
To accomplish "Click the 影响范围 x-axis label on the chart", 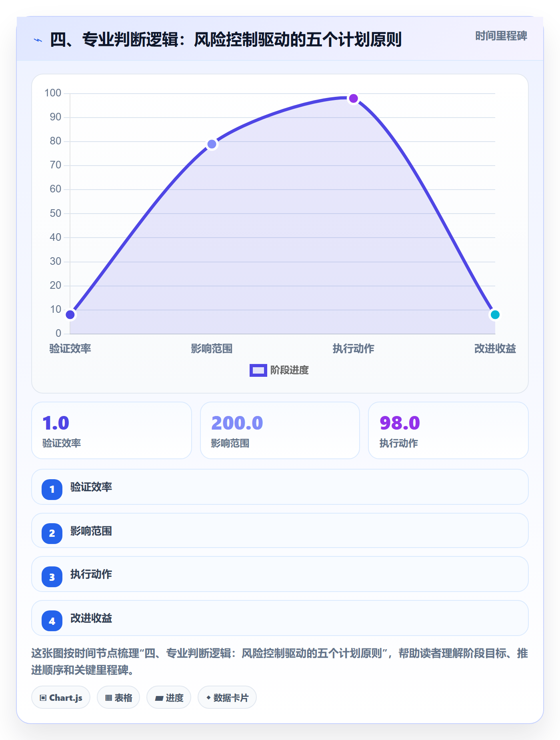I will [212, 349].
